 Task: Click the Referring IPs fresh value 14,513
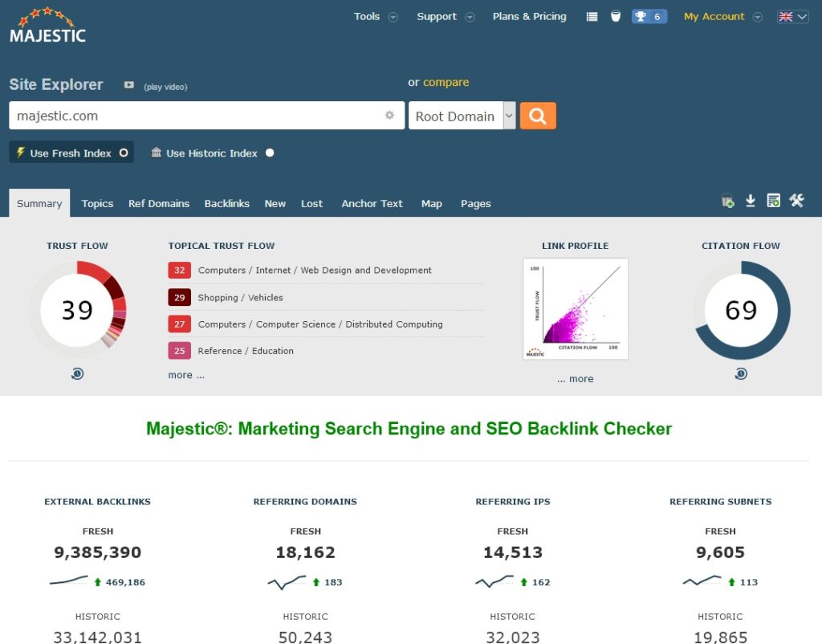(x=513, y=552)
